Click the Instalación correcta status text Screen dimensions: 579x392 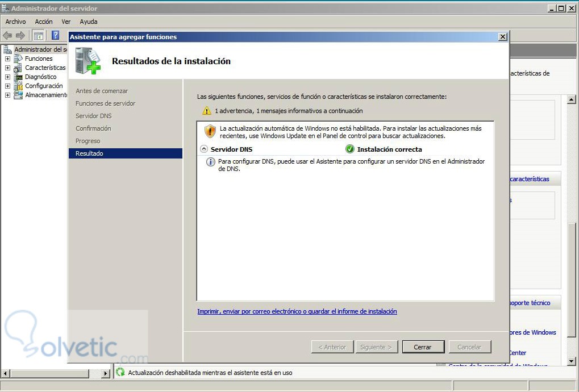pos(389,149)
